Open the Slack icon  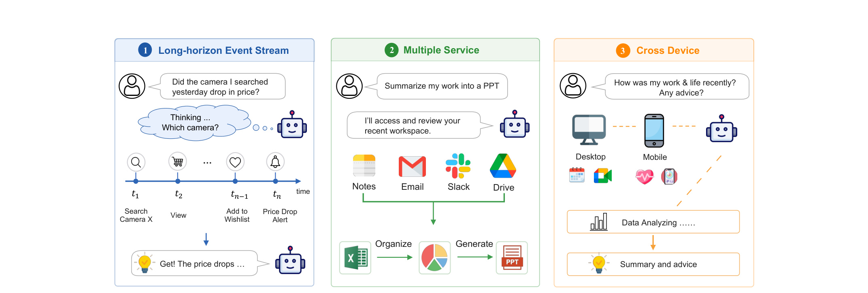[458, 166]
